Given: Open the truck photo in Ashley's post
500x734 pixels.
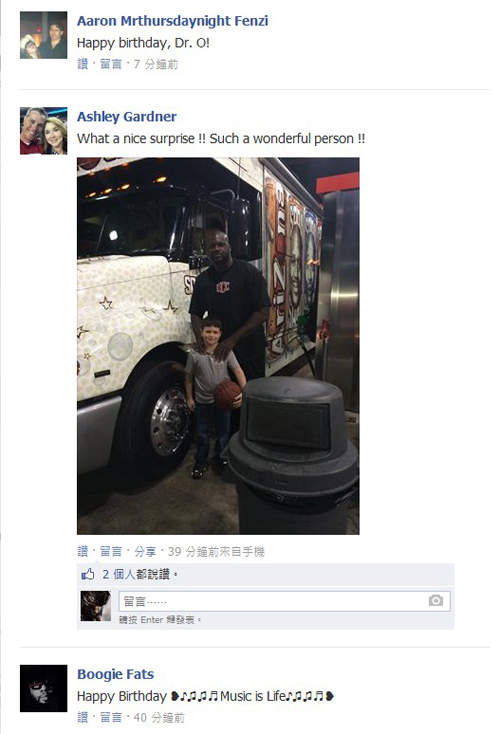Looking at the screenshot, I should [x=218, y=346].
